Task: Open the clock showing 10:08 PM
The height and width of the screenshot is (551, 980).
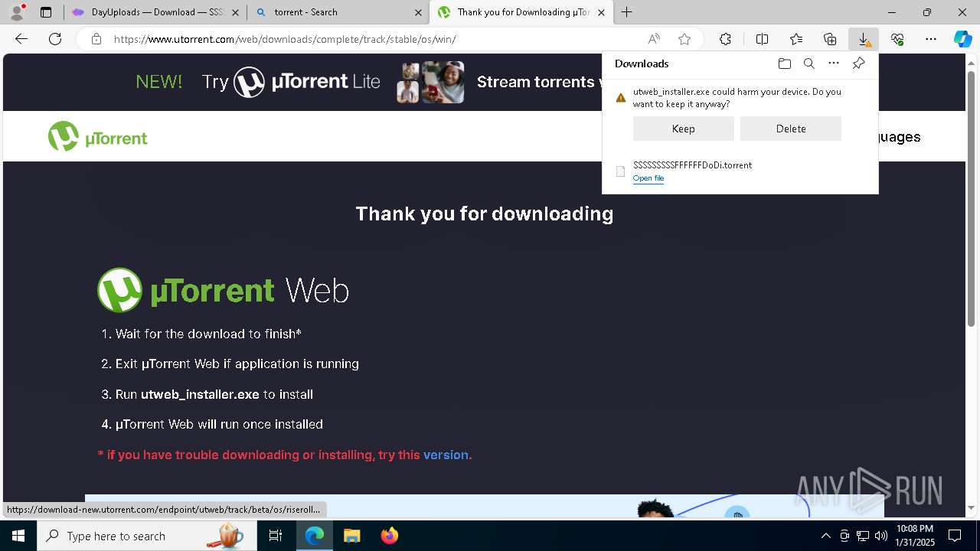Action: pos(915,536)
